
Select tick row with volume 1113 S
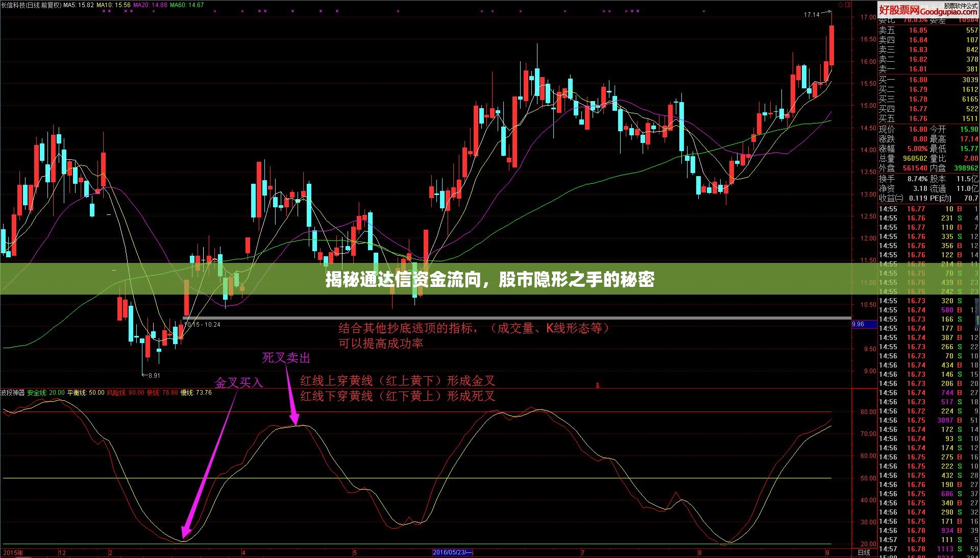[928, 549]
